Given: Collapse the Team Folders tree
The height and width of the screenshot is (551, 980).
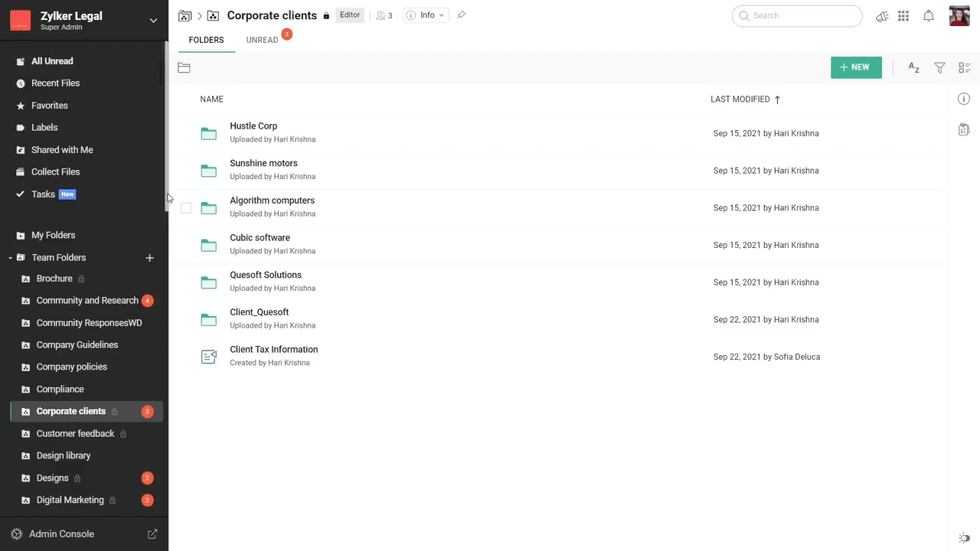Looking at the screenshot, I should click(11, 258).
